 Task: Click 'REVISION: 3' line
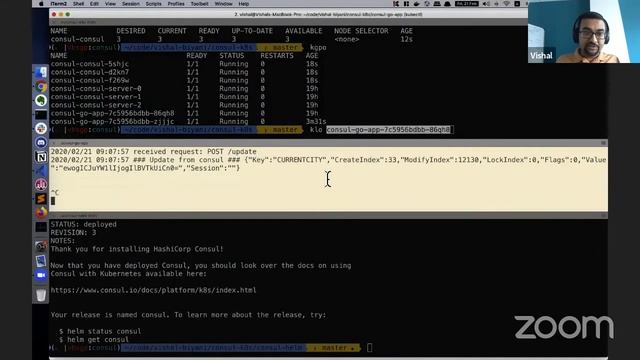[73, 233]
